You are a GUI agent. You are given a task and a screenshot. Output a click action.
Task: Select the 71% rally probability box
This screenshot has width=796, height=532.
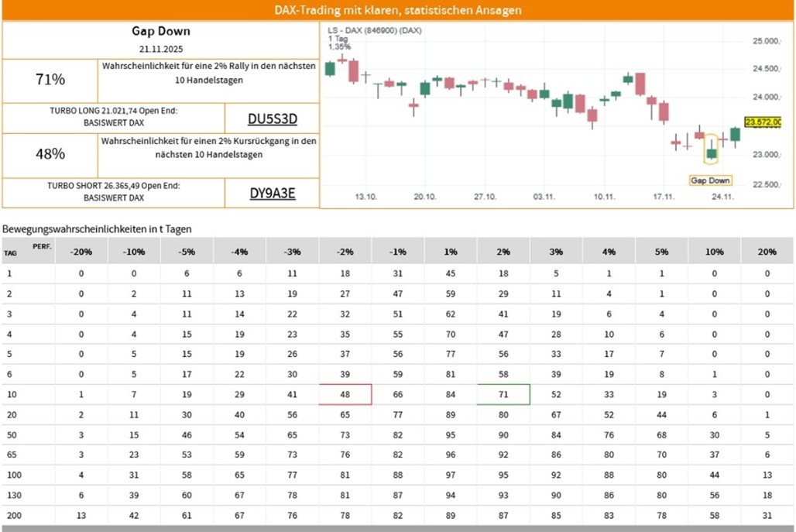pyautogui.click(x=50, y=80)
